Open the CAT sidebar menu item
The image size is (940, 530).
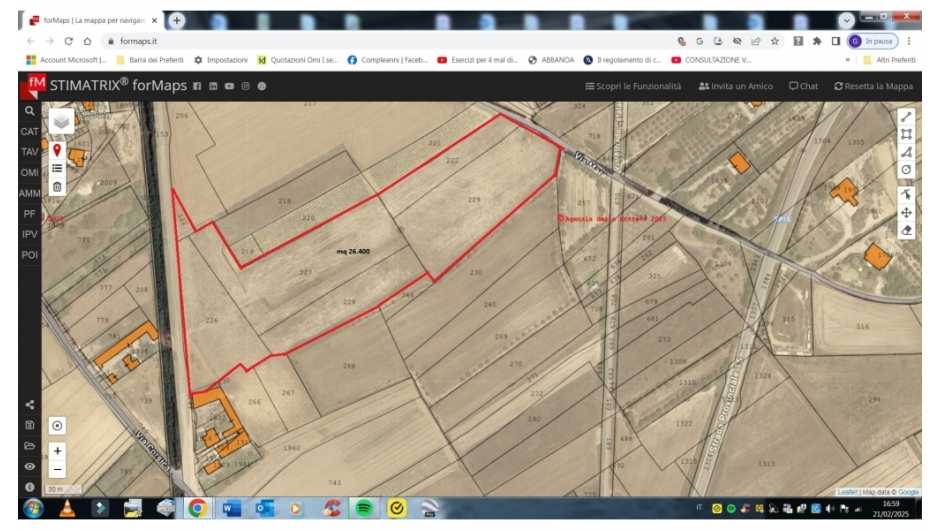coord(29,131)
